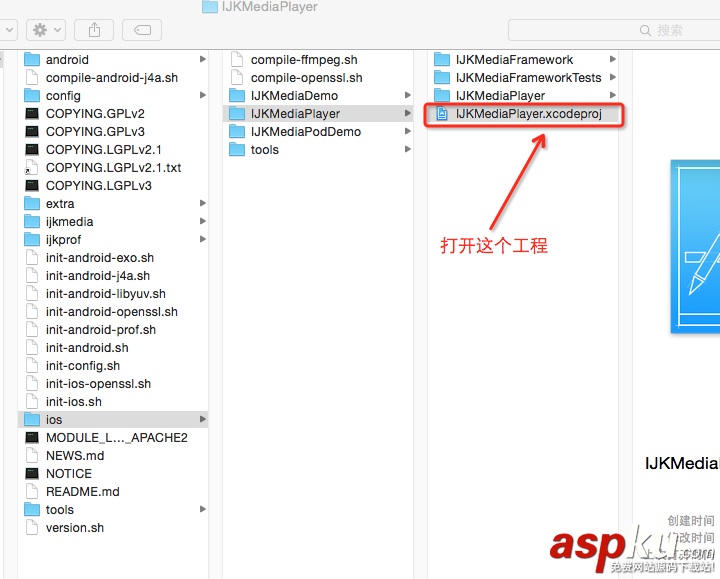Screen dimensions: 720x579
Task: Select COPYING.GPLv3 file icon
Action: [x=32, y=131]
